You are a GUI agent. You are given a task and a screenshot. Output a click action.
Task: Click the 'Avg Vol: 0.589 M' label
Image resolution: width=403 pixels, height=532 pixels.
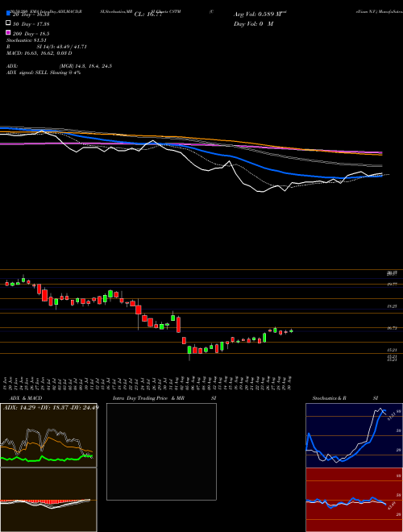pos(258,15)
